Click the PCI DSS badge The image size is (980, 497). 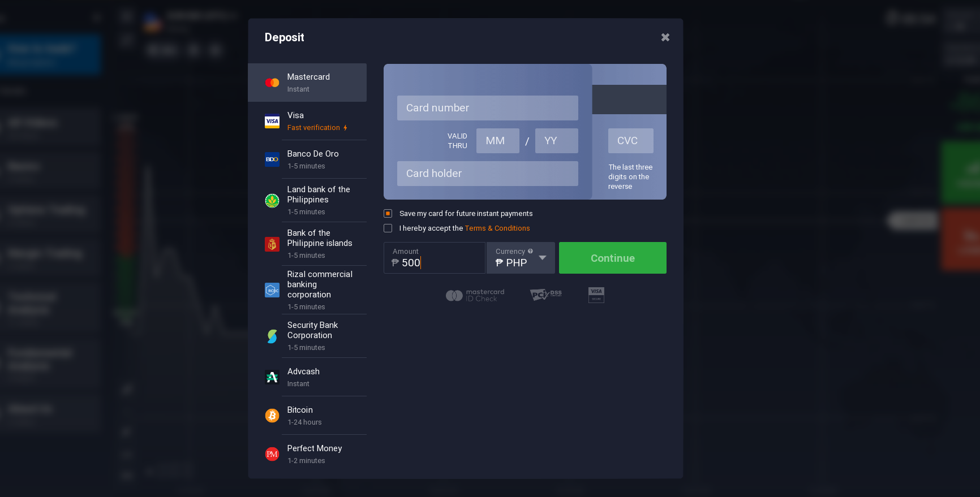tap(546, 295)
